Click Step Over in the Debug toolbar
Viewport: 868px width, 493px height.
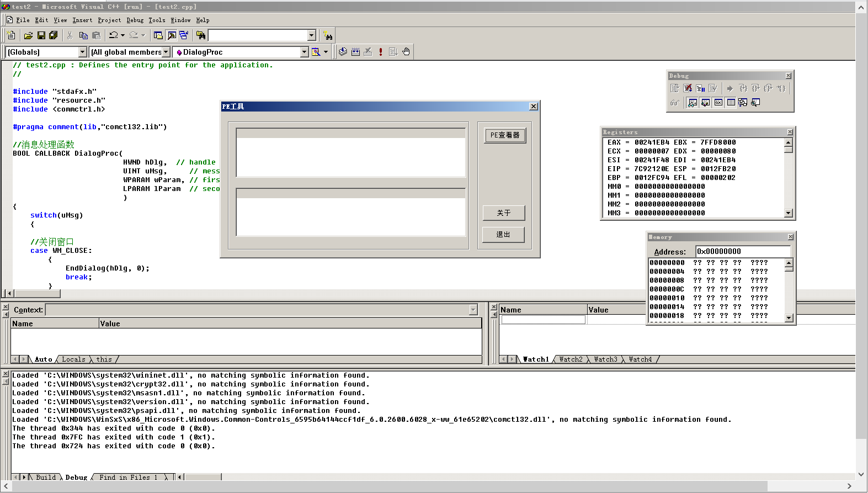[755, 88]
